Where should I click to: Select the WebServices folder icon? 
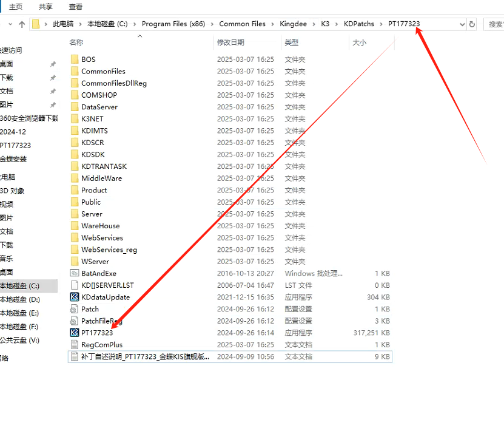(x=75, y=238)
